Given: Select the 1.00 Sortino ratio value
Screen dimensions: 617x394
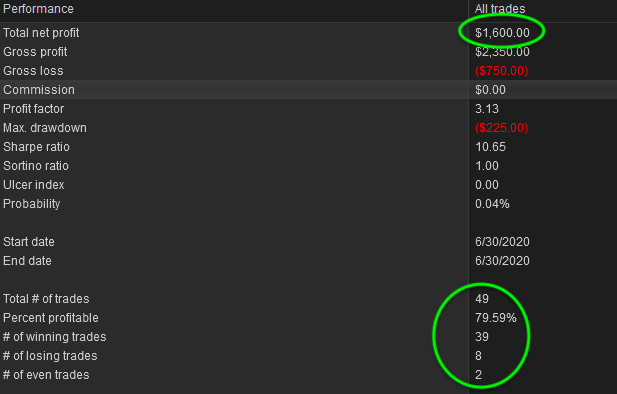Looking at the screenshot, I should click(x=487, y=166).
